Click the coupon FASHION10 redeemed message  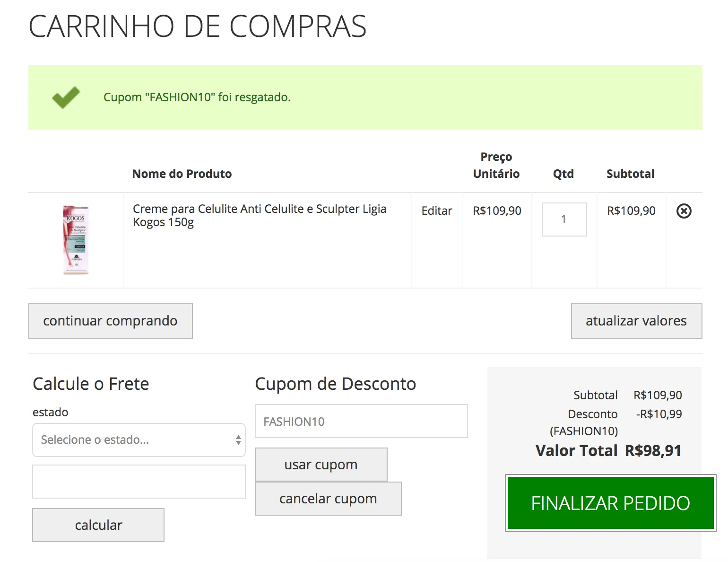point(197,97)
